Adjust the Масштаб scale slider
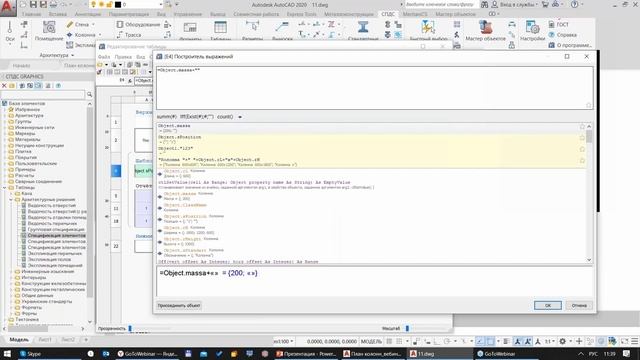The image size is (640, 360). [407, 328]
